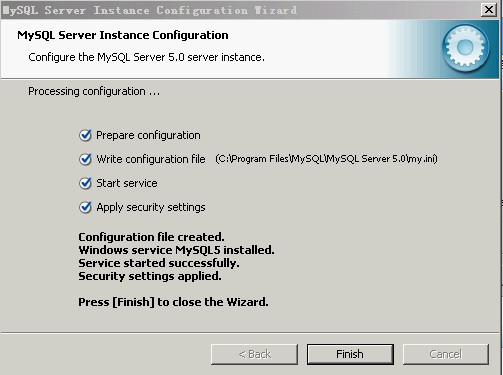Click the Prepare configuration checkmark icon
The height and width of the screenshot is (375, 503).
pyautogui.click(x=85, y=135)
